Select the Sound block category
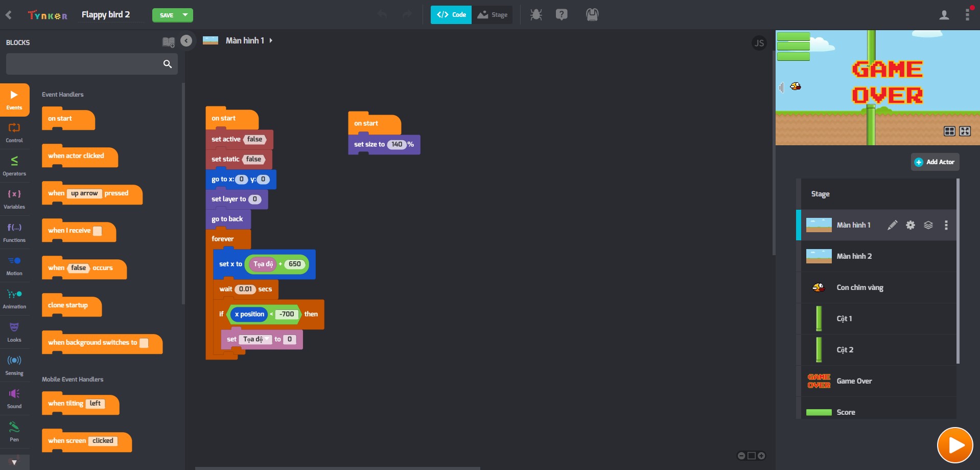The height and width of the screenshot is (470, 980). pyautogui.click(x=14, y=399)
